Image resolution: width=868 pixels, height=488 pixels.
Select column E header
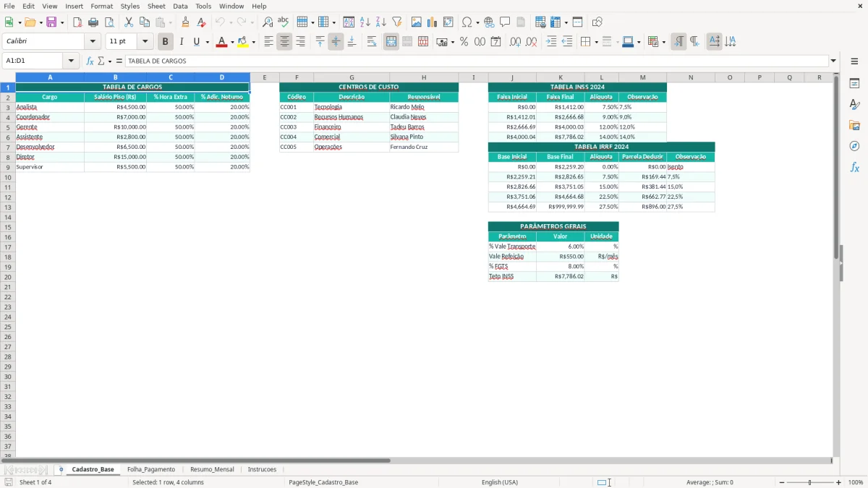(x=265, y=77)
